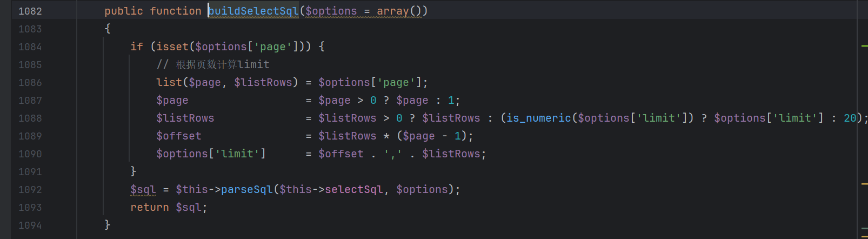Viewport: 868px width, 239px height.
Task: Click the closing brace on line 1094
Action: 108,225
